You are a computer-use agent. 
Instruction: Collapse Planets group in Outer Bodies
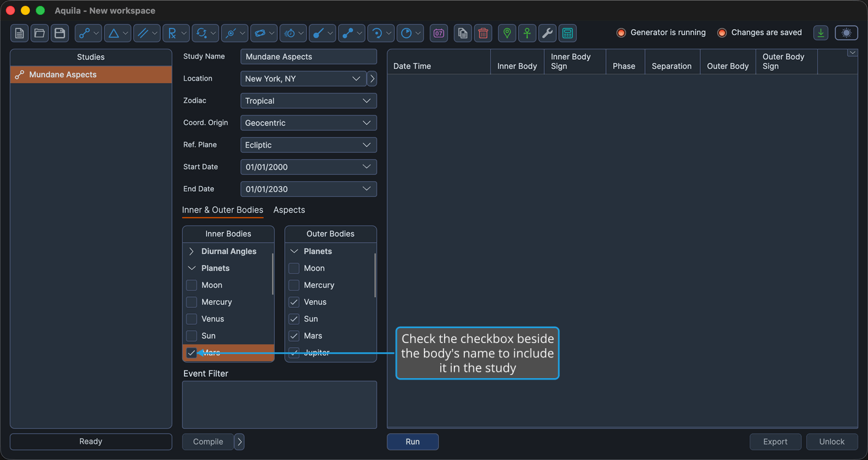[294, 251]
